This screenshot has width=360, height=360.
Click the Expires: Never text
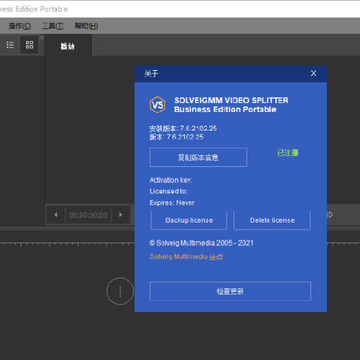coord(172,203)
